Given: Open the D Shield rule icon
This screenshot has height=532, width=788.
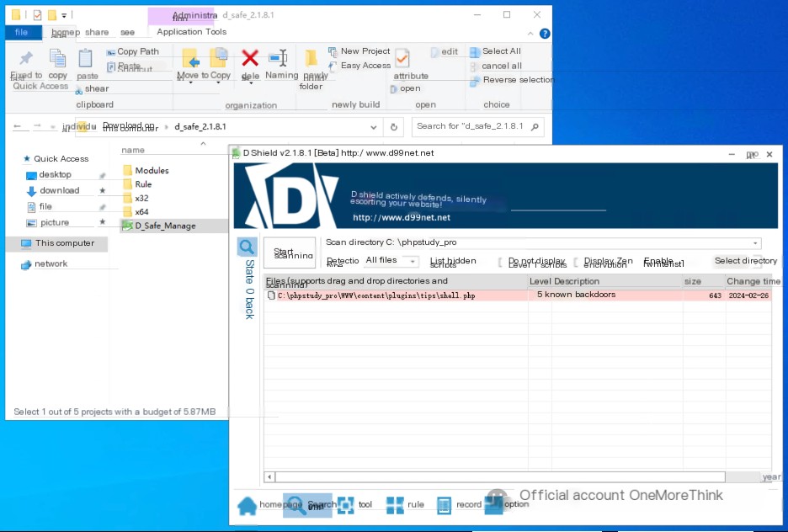Looking at the screenshot, I should tap(395, 505).
